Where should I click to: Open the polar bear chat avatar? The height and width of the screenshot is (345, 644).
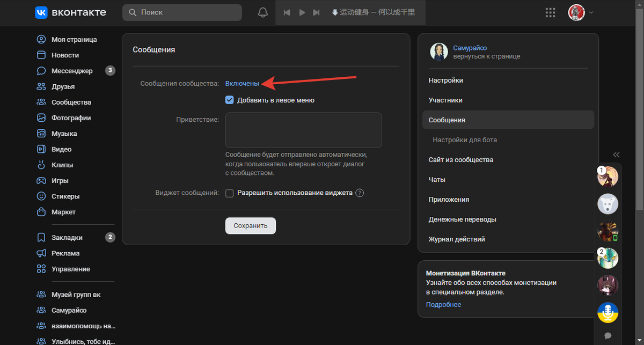(x=608, y=204)
